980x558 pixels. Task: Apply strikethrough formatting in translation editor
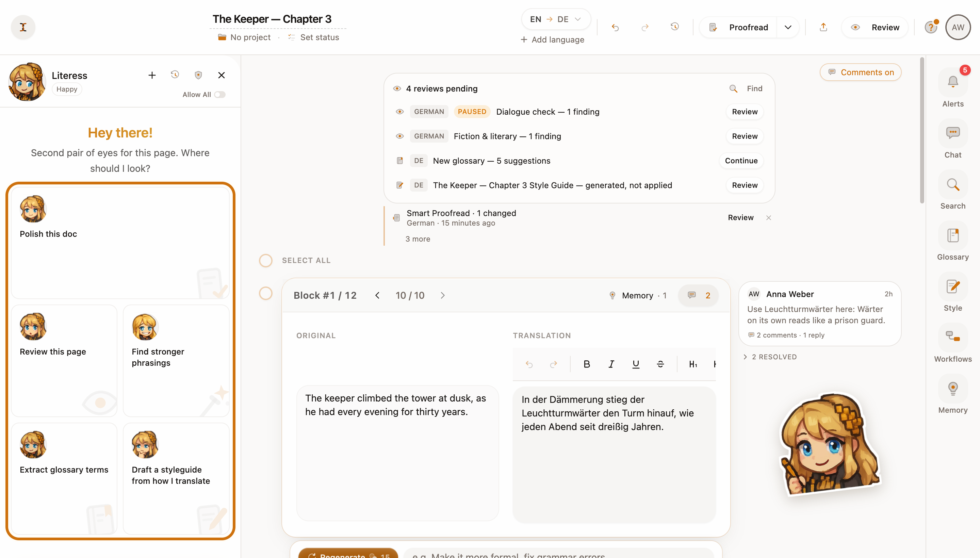tap(660, 364)
